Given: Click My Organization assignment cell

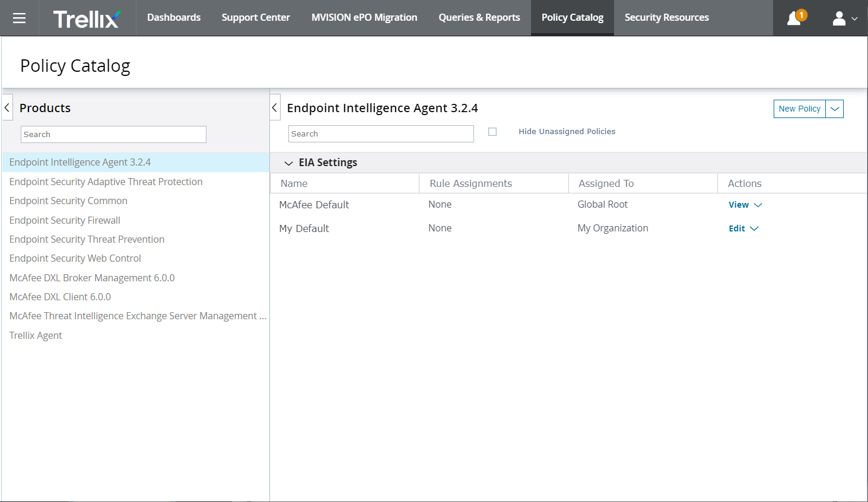Looking at the screenshot, I should 613,228.
